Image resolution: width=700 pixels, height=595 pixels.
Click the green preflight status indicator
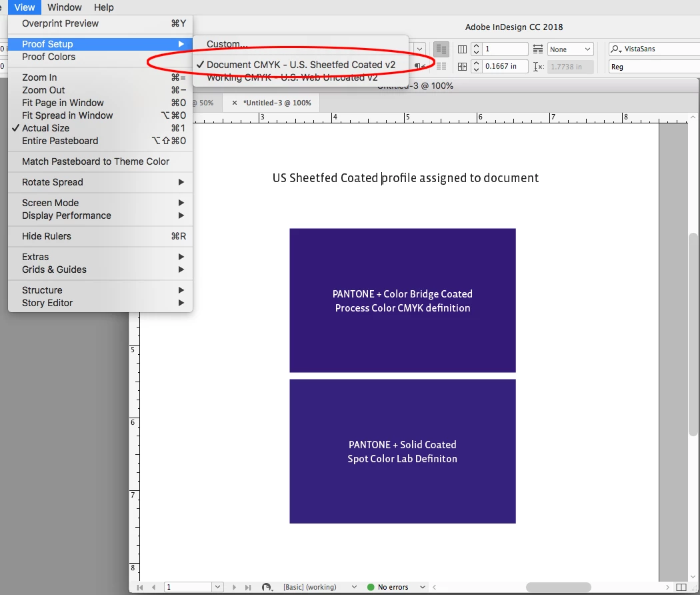pos(371,587)
